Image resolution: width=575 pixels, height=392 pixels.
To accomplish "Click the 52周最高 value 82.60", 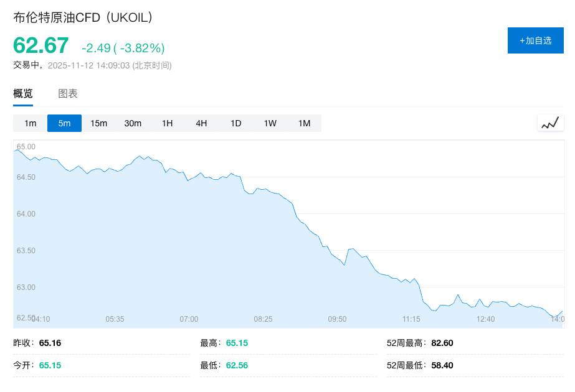I will coord(442,343).
